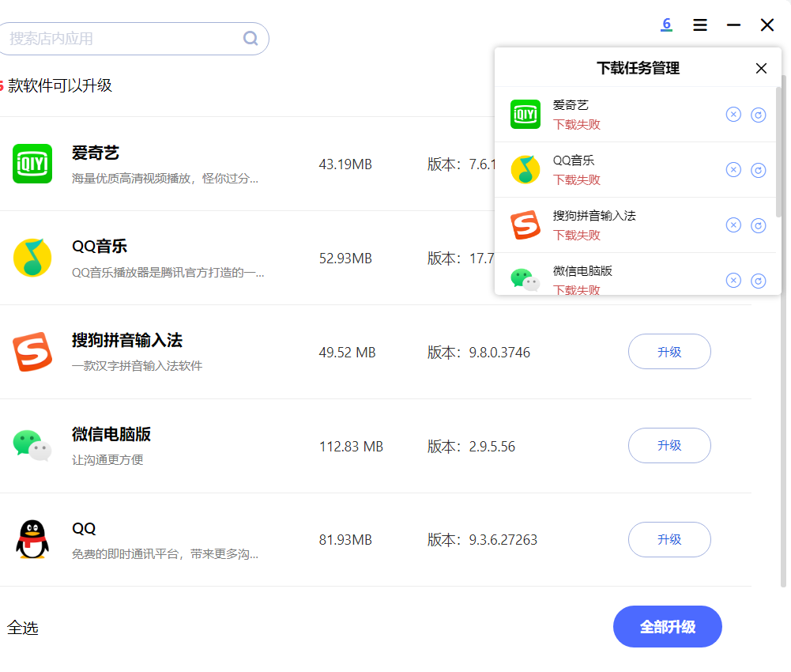
Task: Close the download task manager panel
Action: pyautogui.click(x=761, y=68)
